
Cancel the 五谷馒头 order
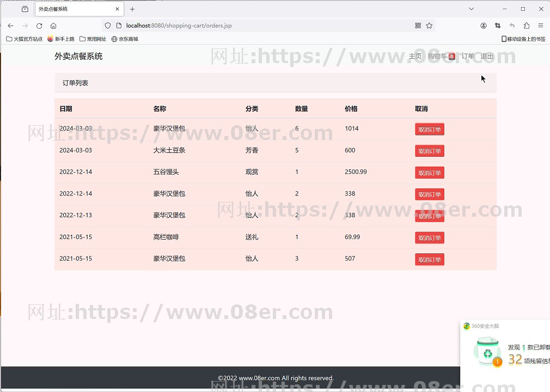[x=430, y=173]
